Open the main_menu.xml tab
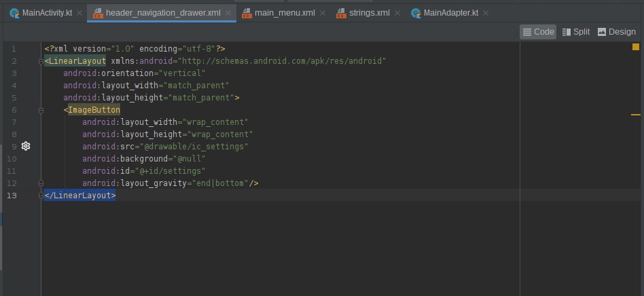Viewport: 644px width, 296px height. 285,13
